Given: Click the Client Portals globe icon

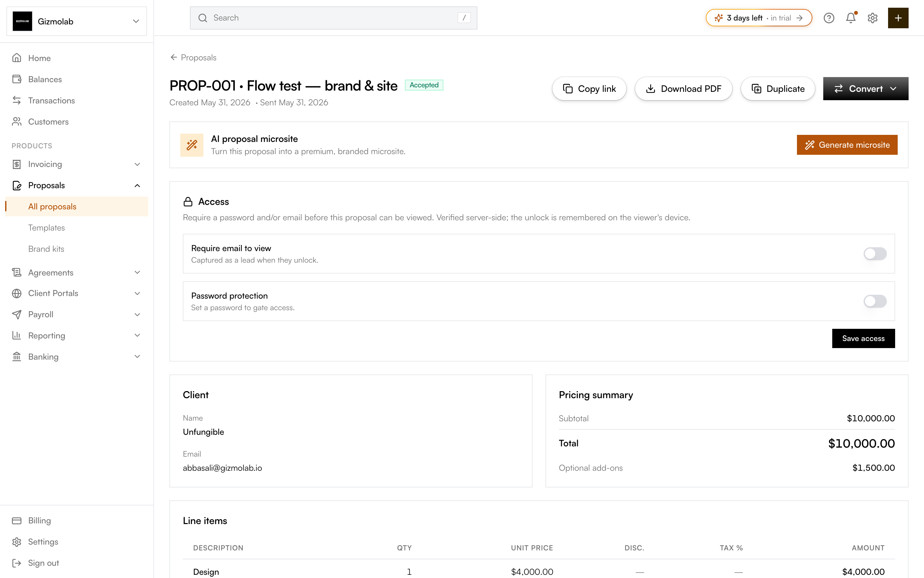Looking at the screenshot, I should coord(17,293).
